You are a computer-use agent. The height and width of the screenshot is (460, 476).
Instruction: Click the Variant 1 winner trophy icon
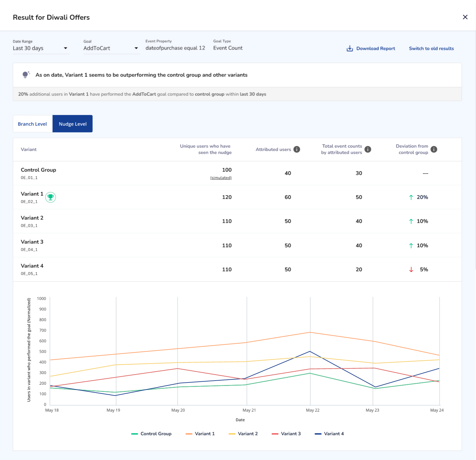51,197
